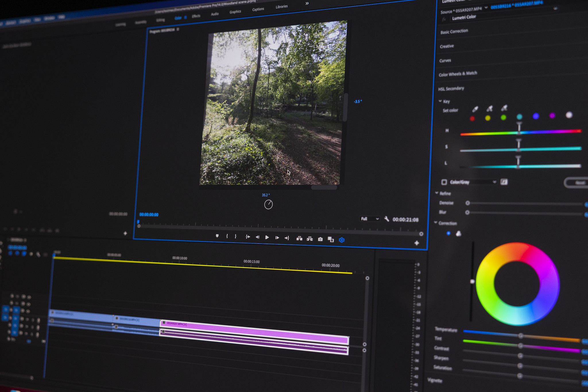Click the Lift icon in transport bar
The image size is (588, 392).
[x=299, y=238]
